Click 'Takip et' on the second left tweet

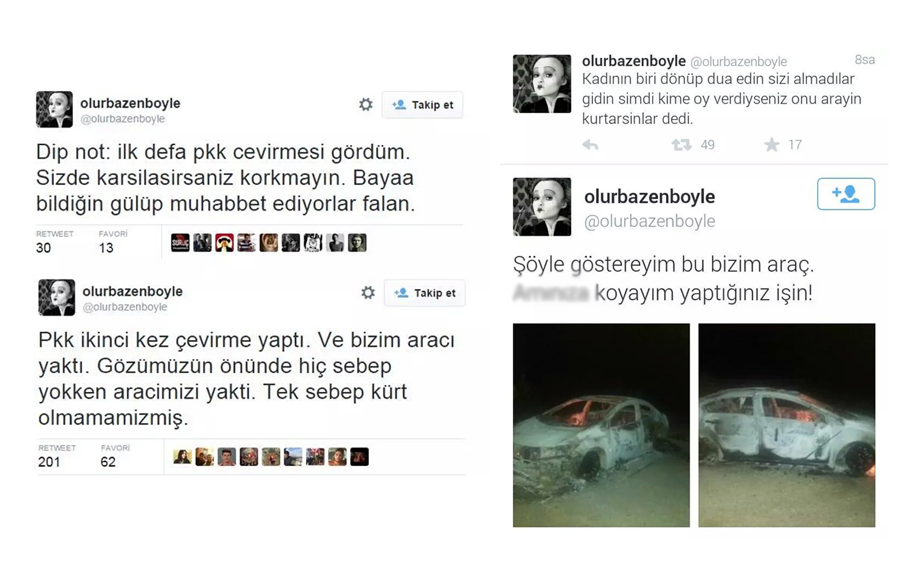coord(425,293)
